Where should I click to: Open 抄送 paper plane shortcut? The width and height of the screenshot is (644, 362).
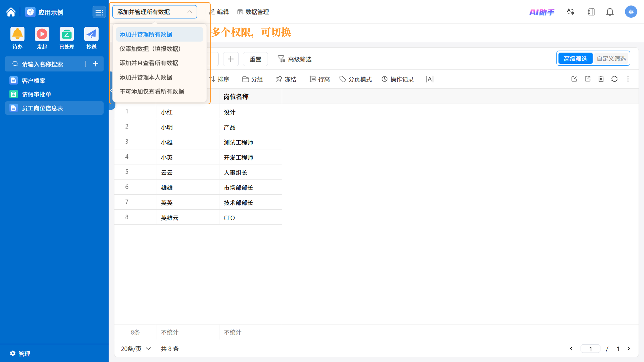(91, 38)
